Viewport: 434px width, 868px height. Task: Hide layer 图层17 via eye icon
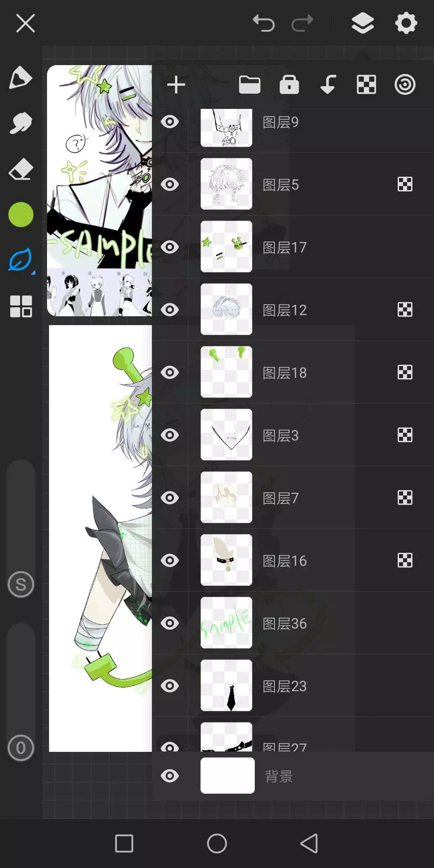click(x=170, y=247)
